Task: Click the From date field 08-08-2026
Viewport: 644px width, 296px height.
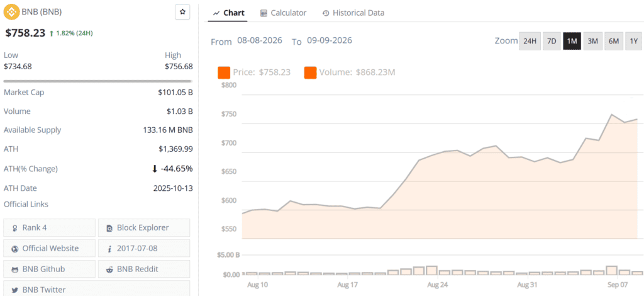Action: [260, 41]
